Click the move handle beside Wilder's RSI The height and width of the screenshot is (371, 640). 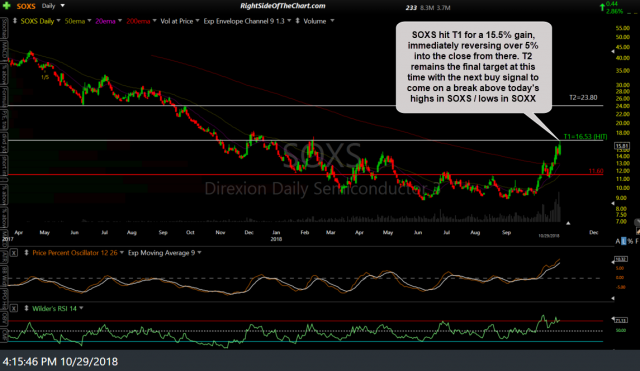pyautogui.click(x=27, y=309)
